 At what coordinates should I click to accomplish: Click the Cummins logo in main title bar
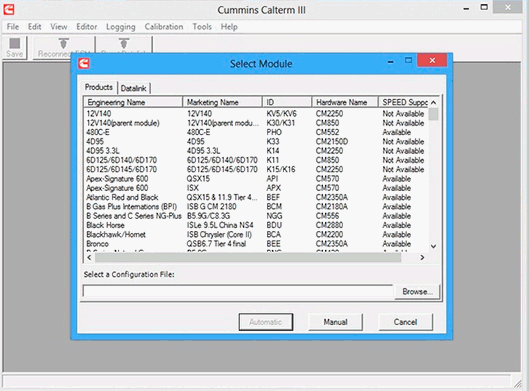pos(9,9)
